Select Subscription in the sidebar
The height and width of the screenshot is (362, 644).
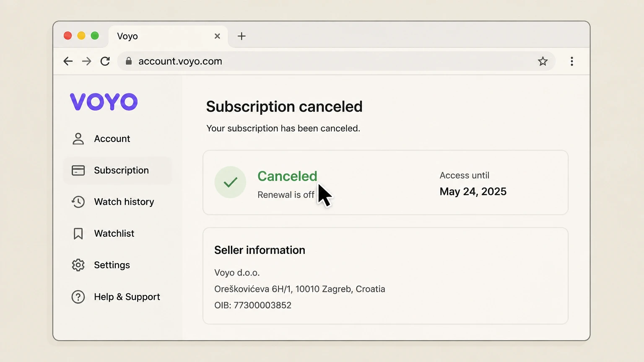[118, 170]
